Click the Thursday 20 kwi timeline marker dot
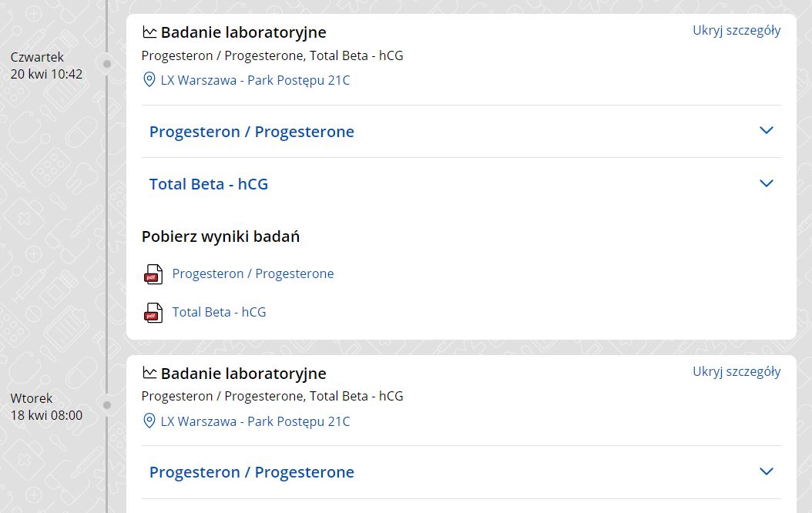Image resolution: width=812 pixels, height=513 pixels. coord(107,64)
